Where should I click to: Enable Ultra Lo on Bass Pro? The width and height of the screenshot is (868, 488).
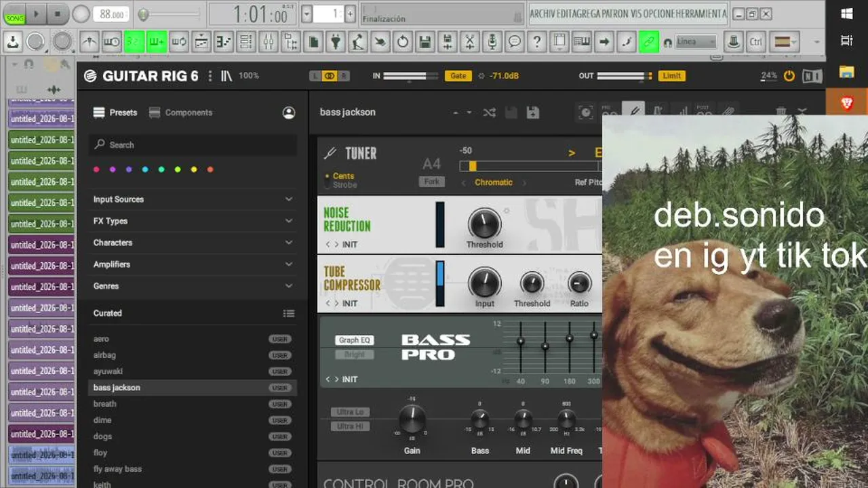(350, 412)
